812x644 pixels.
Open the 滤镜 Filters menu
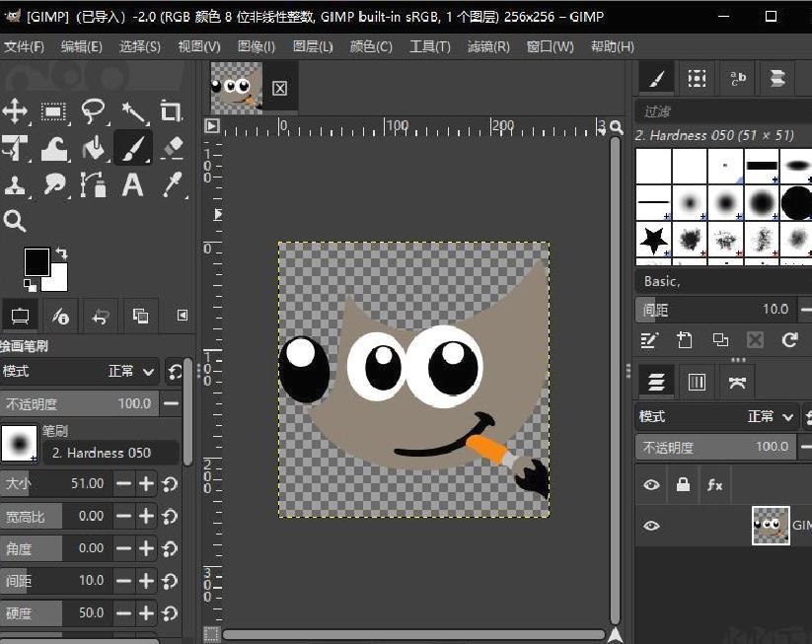click(x=488, y=46)
